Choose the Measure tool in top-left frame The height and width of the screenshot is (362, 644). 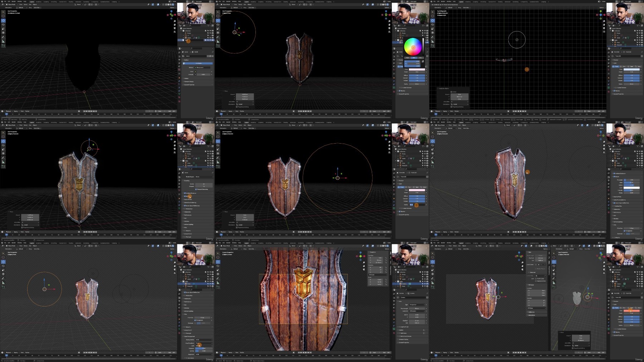tap(3, 42)
